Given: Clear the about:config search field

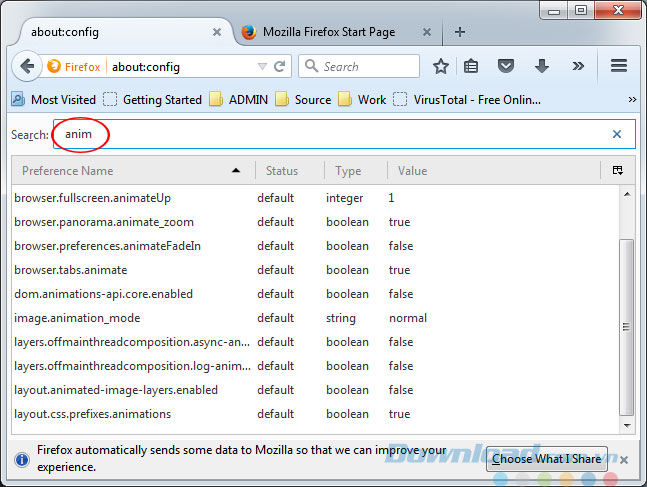Looking at the screenshot, I should tap(616, 134).
